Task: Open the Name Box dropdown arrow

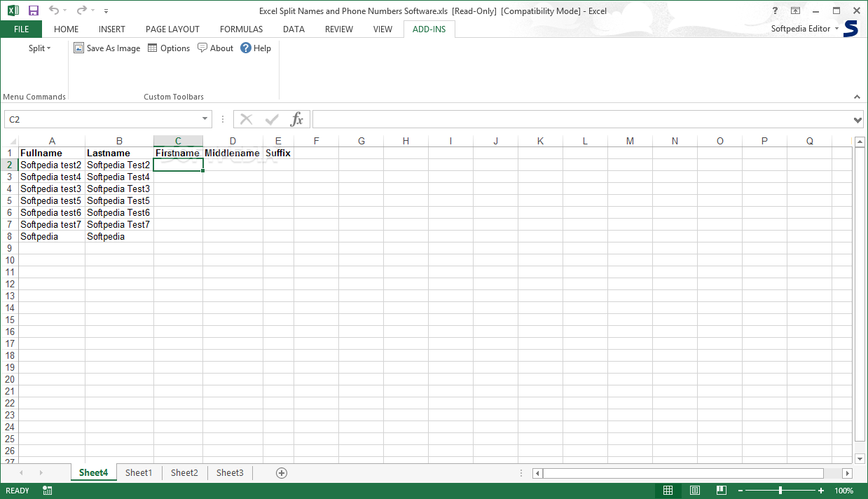Action: point(205,119)
